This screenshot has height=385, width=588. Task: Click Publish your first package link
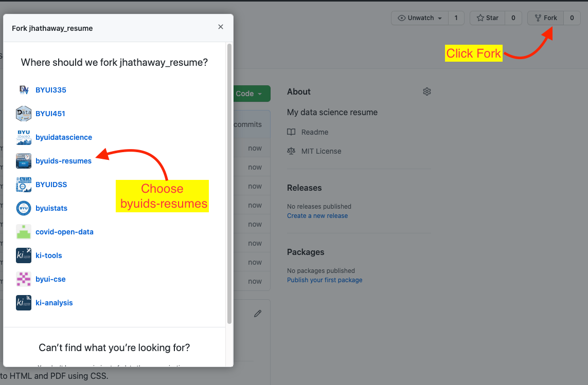coord(325,280)
